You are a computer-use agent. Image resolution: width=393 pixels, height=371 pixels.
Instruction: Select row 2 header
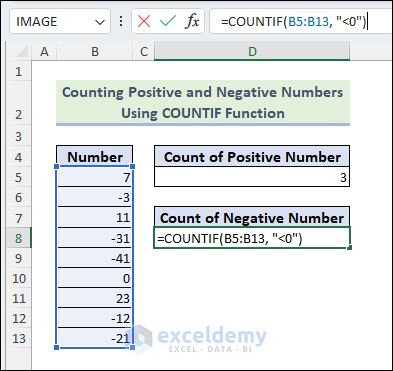click(19, 103)
